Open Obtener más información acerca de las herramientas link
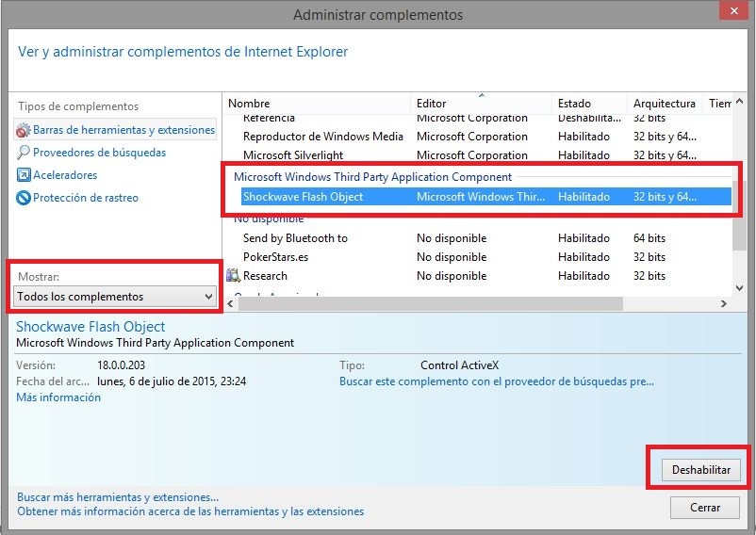Screen dimensions: 756x535 click(x=190, y=511)
